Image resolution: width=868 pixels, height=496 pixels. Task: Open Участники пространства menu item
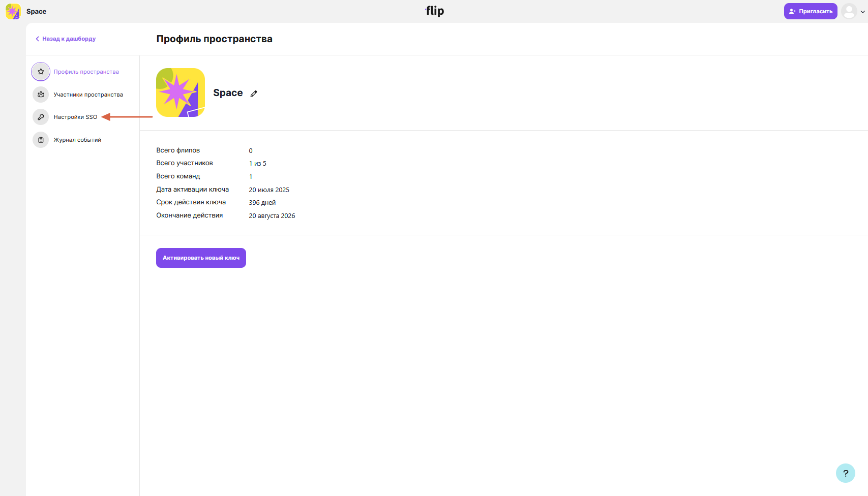[88, 95]
